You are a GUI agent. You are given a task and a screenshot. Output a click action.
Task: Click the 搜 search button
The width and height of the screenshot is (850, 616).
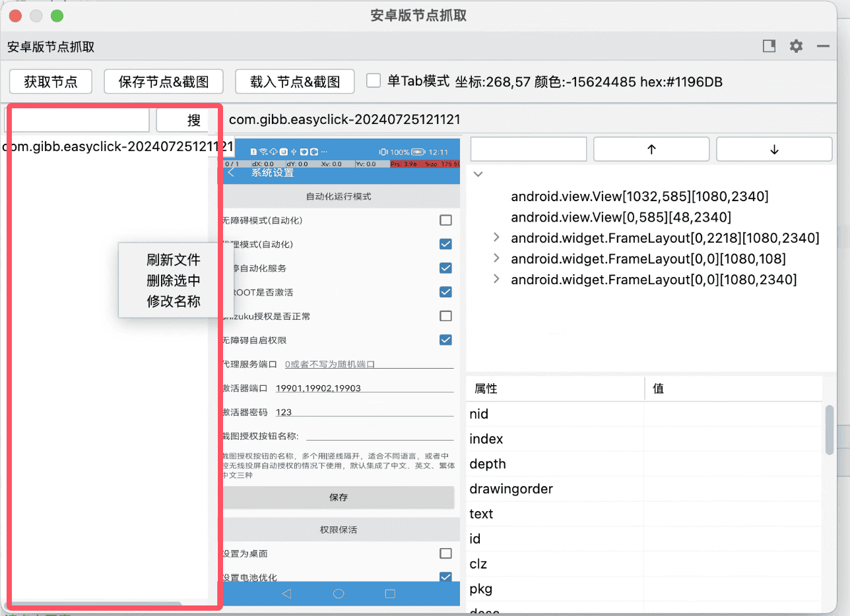pyautogui.click(x=187, y=121)
